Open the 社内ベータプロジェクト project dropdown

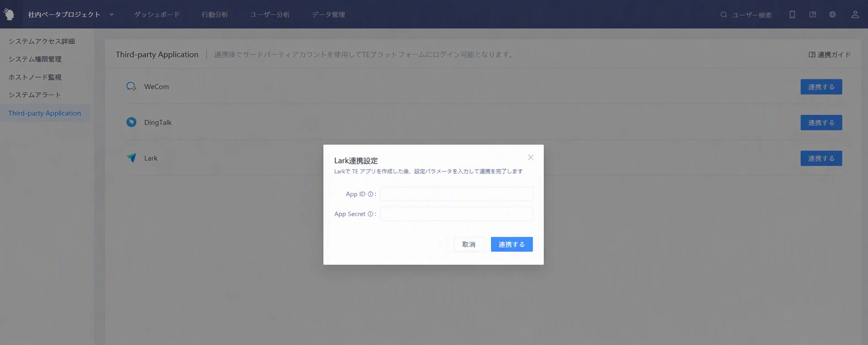71,15
